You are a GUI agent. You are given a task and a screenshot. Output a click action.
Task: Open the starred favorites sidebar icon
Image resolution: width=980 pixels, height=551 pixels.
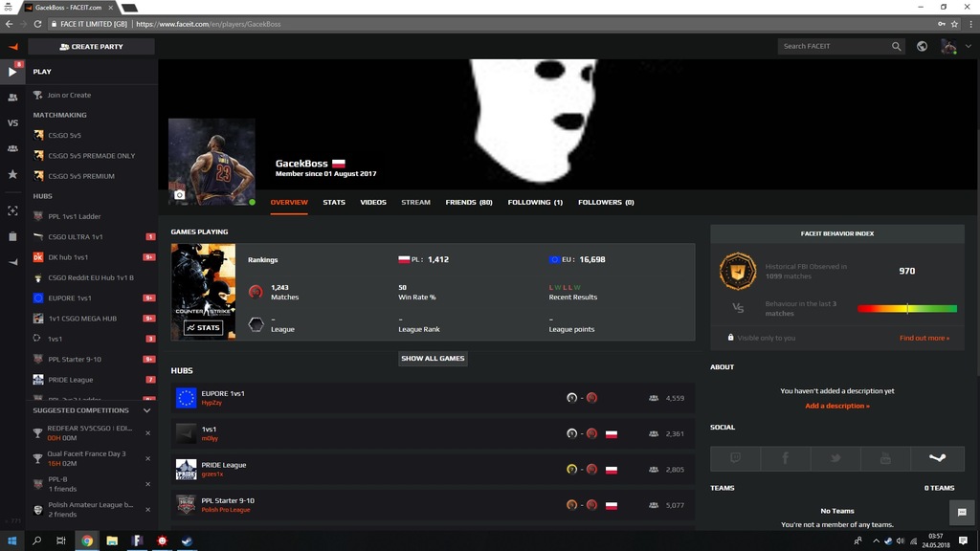click(12, 174)
